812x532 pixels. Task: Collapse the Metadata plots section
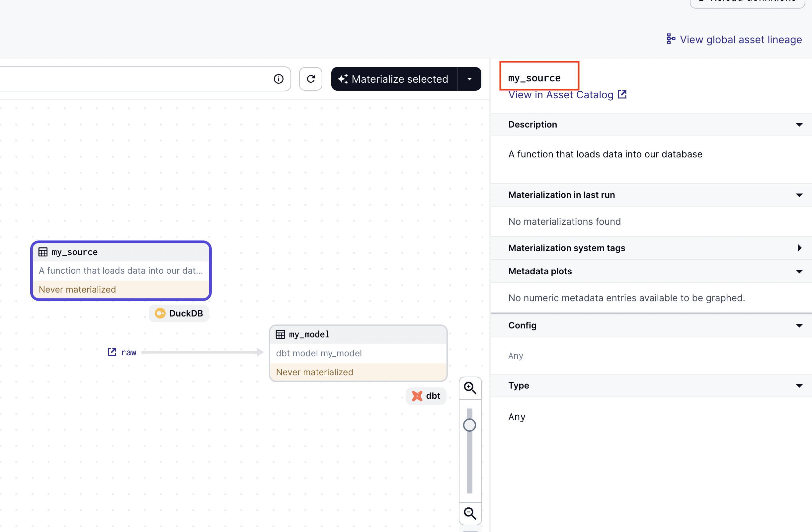(x=799, y=271)
